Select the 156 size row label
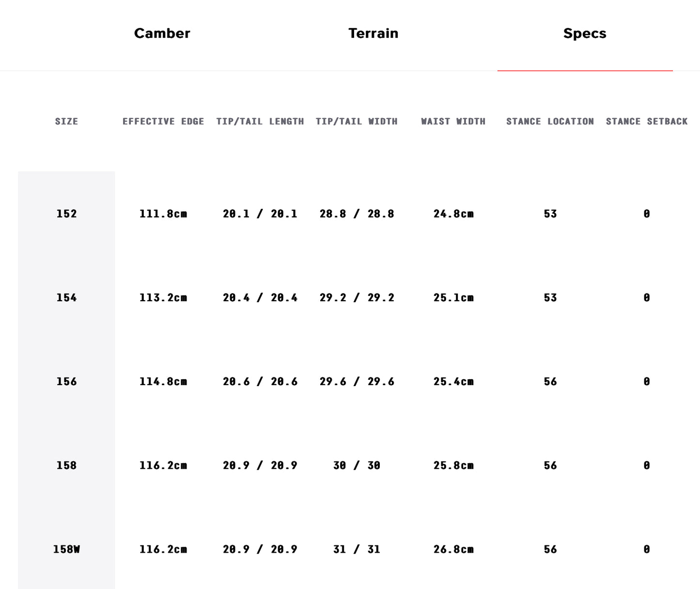The height and width of the screenshot is (589, 700). (66, 382)
